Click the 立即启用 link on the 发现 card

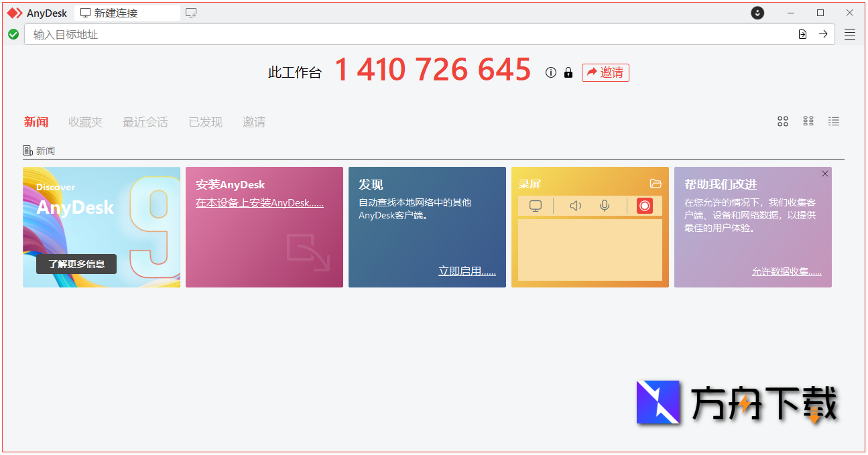click(467, 271)
